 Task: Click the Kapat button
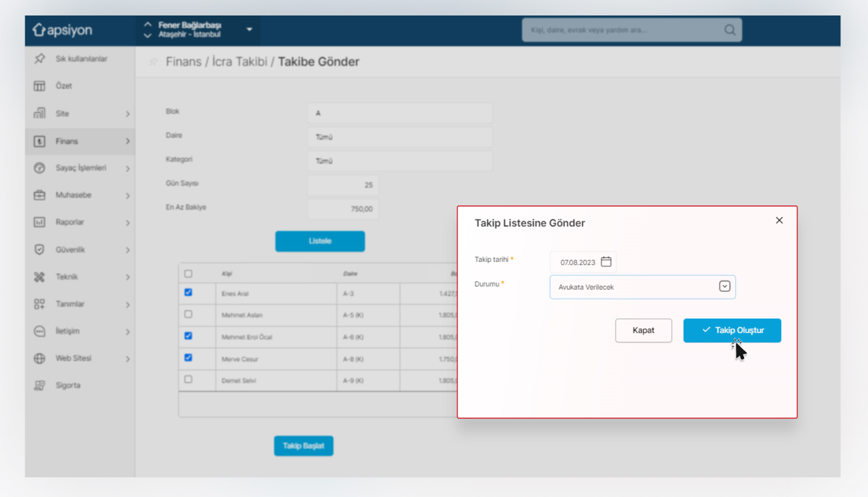click(x=643, y=330)
